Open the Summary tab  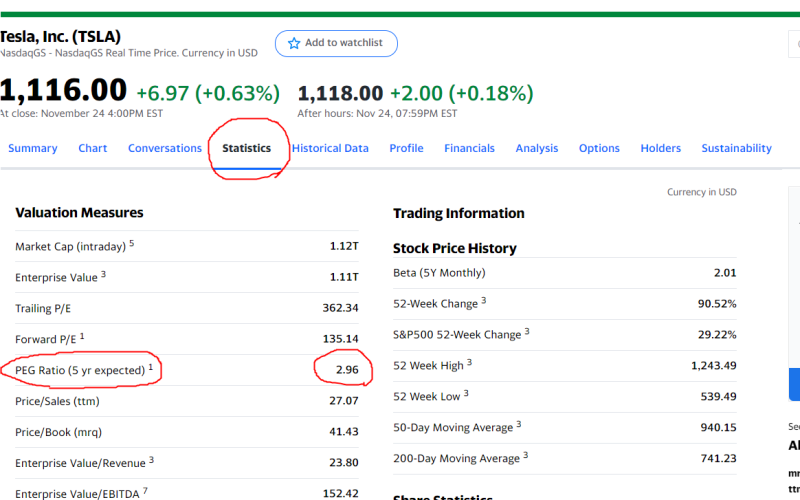pos(33,148)
